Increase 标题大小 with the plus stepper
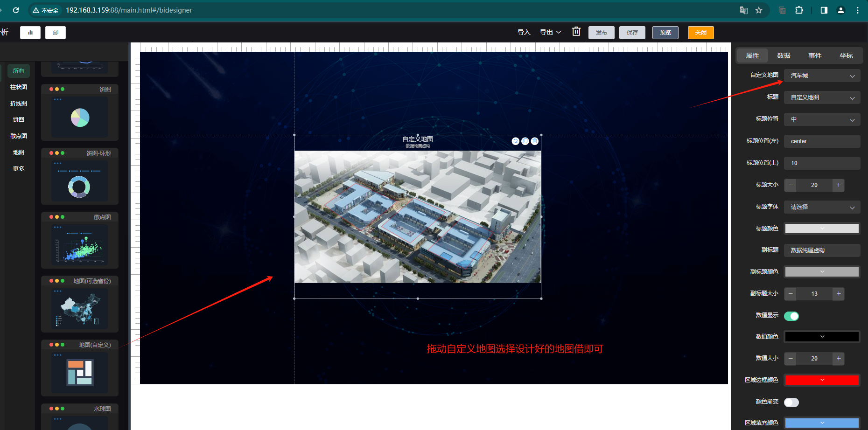The image size is (868, 430). tap(839, 185)
